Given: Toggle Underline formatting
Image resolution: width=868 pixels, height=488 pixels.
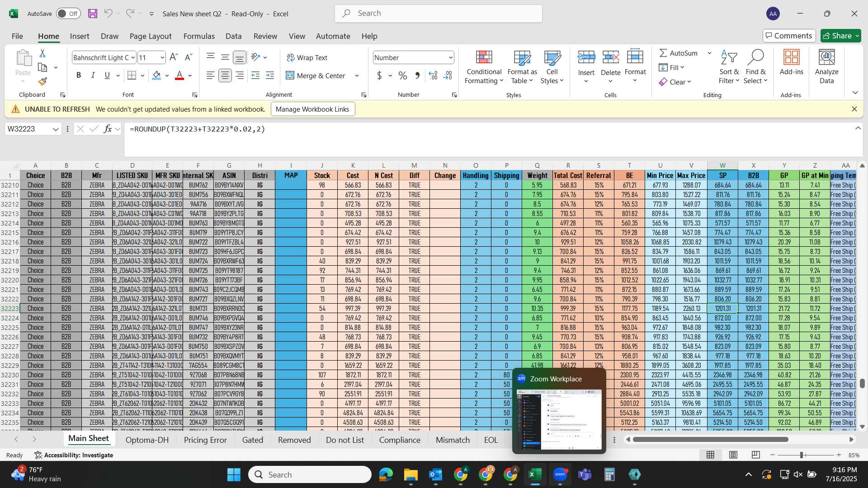Looking at the screenshot, I should point(107,75).
